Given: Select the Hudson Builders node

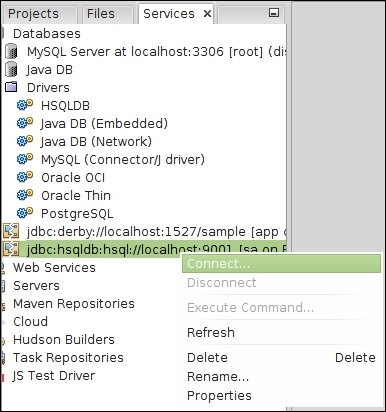Looking at the screenshot, I should coord(64,340).
